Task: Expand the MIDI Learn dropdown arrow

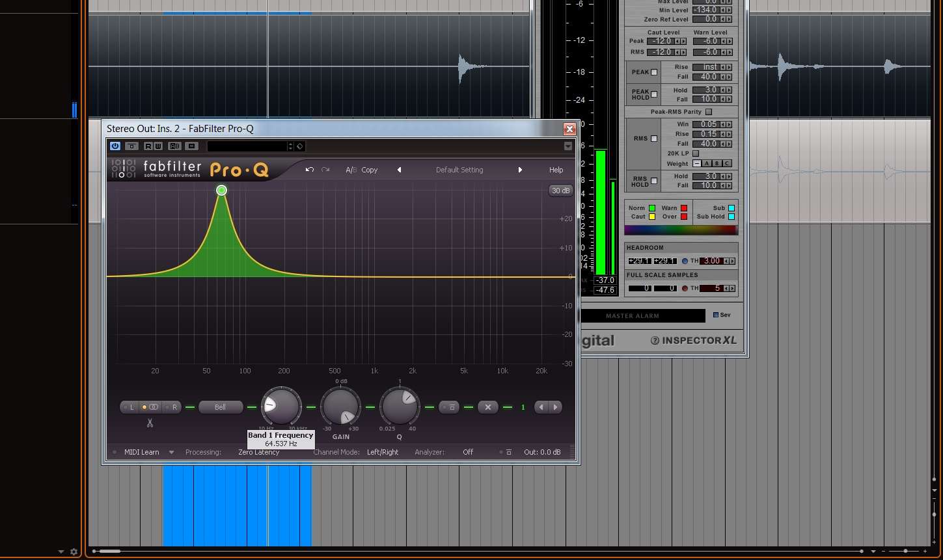Action: [172, 452]
